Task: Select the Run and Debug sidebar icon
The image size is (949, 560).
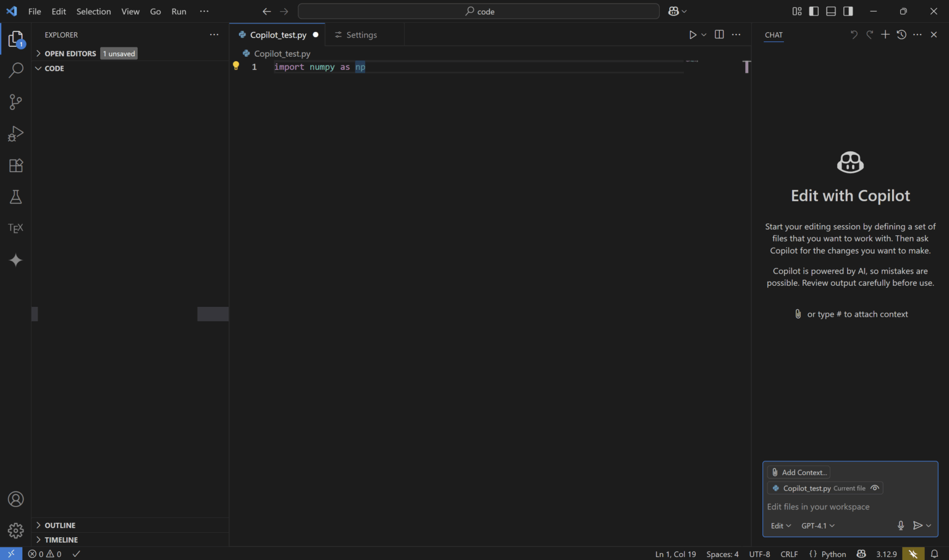Action: click(x=15, y=134)
